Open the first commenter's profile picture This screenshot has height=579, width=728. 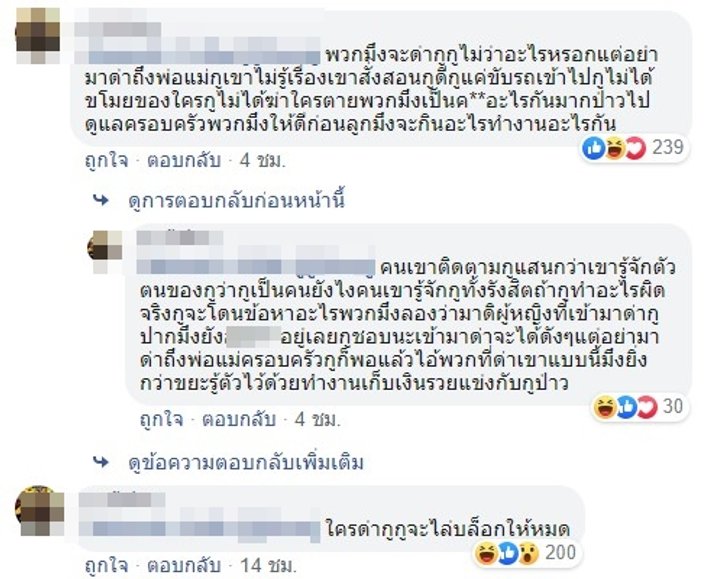click(38, 36)
